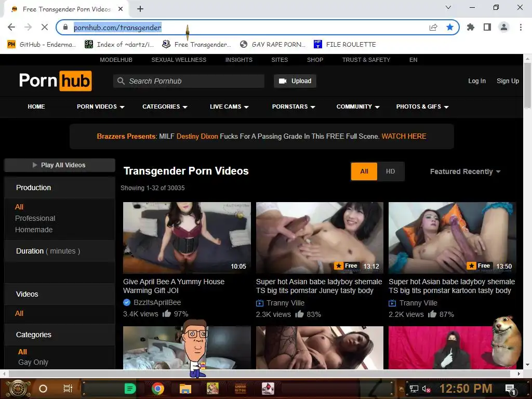The width and height of the screenshot is (532, 399).
Task: Open the TRUST & SAFETY link
Action: [x=366, y=60]
